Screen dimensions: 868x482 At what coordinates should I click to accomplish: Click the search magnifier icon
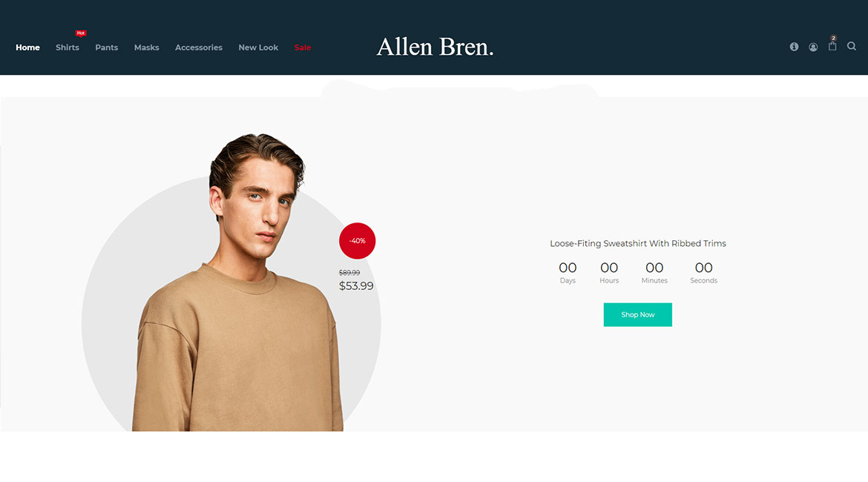coord(852,47)
